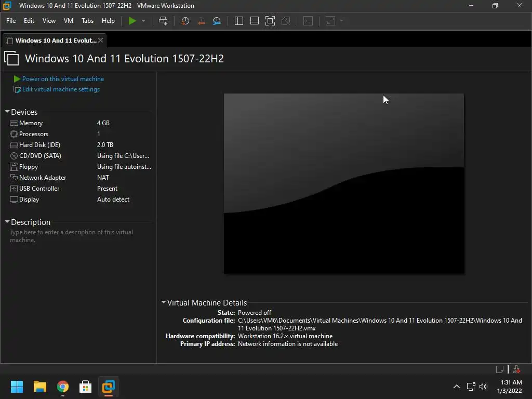This screenshot has height=399, width=532.
Task: Click Send Ctrl+Alt+Del toolbar icon
Action: coord(163,21)
